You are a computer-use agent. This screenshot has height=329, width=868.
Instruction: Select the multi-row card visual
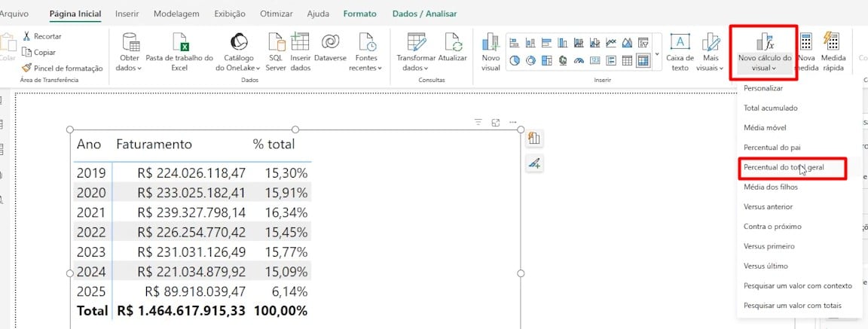click(x=611, y=60)
